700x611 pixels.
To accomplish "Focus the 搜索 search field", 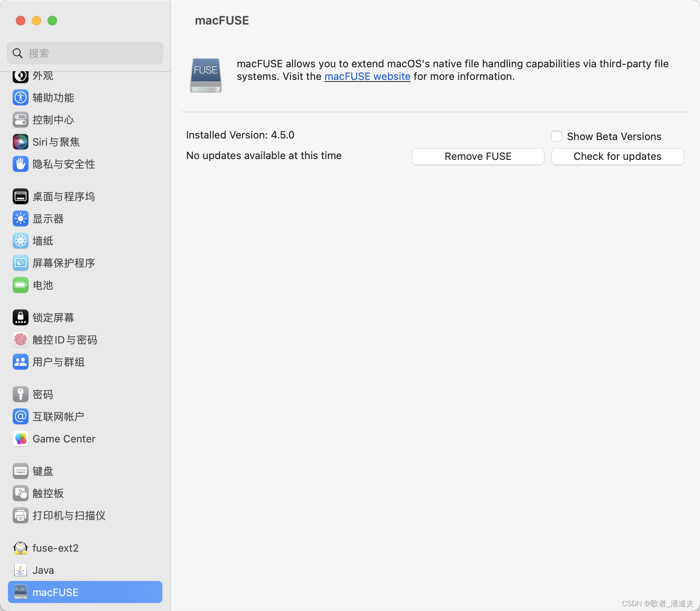I will pyautogui.click(x=85, y=53).
